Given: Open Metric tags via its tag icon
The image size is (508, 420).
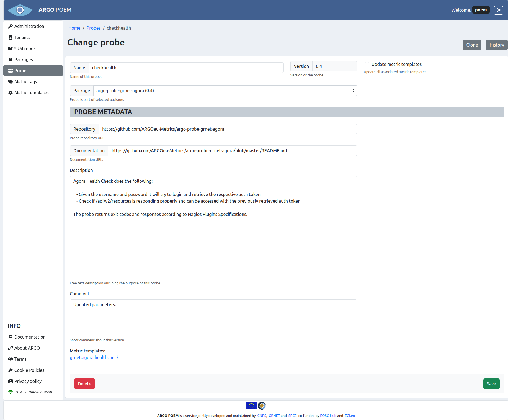Looking at the screenshot, I should click(10, 81).
